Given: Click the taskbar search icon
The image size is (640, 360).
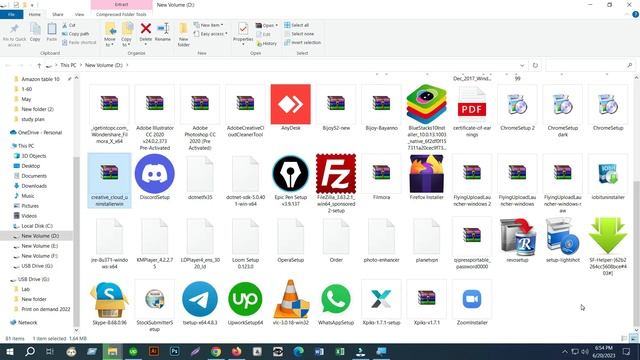Looking at the screenshot, I should click(x=30, y=351).
